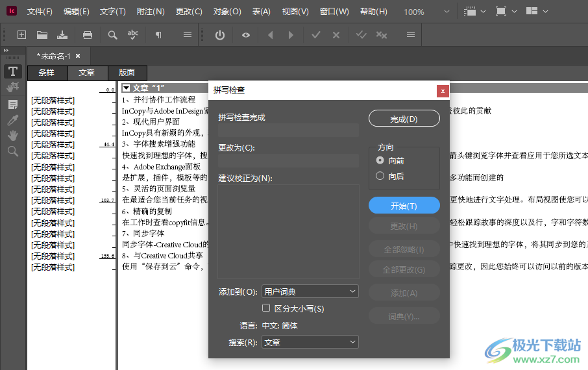This screenshot has width=588, height=370.
Task: Accept all changes double-check icon
Action: click(x=361, y=35)
